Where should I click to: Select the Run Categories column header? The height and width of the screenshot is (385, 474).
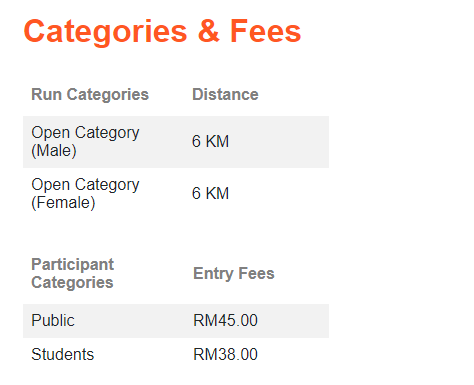[x=90, y=95]
